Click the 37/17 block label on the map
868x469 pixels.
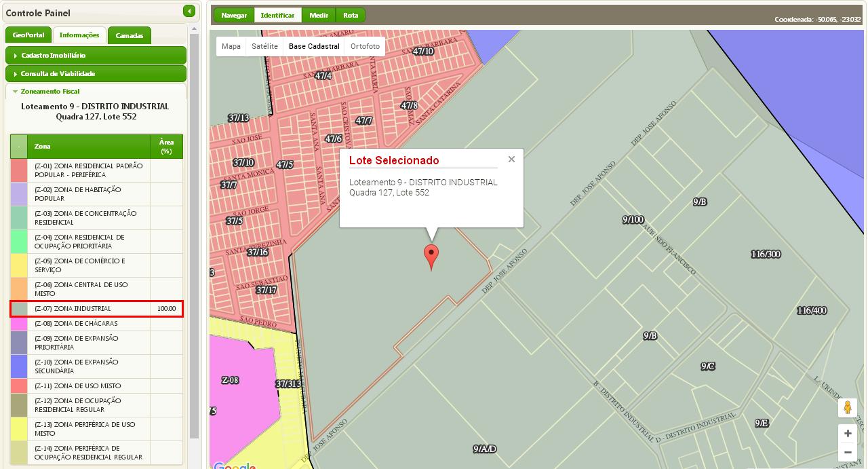[267, 290]
